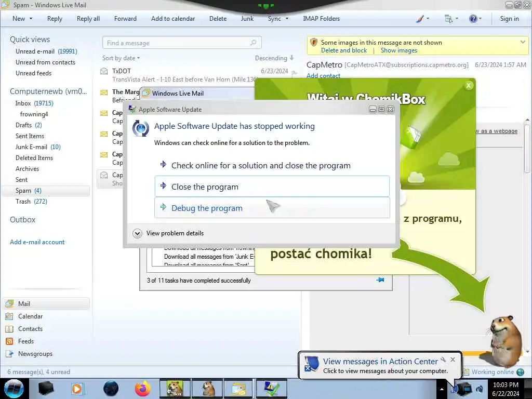Open media player taskbar icon
532x399 pixels.
click(77, 389)
